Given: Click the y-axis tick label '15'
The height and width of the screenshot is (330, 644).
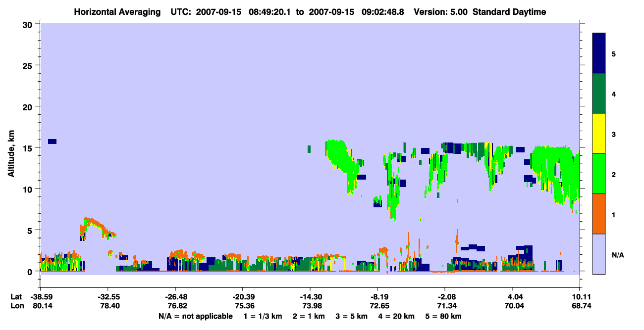Looking at the screenshot, I should coord(28,148).
